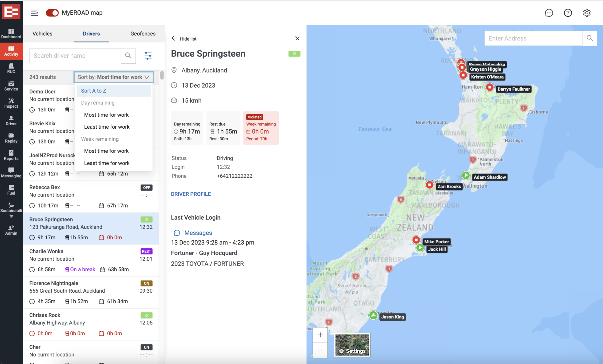The image size is (603, 364).
Task: Click the driver list scrollbar
Action: 162,75
